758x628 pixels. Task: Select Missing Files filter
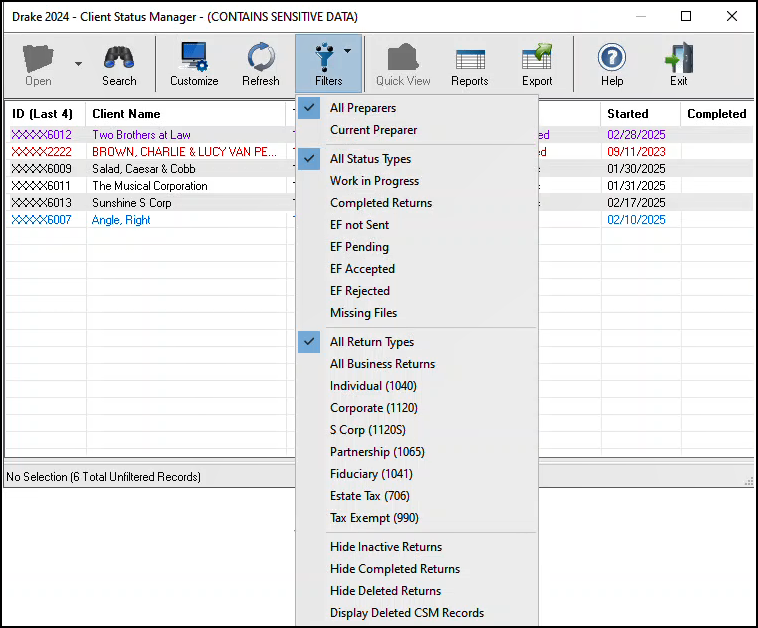click(x=417, y=313)
